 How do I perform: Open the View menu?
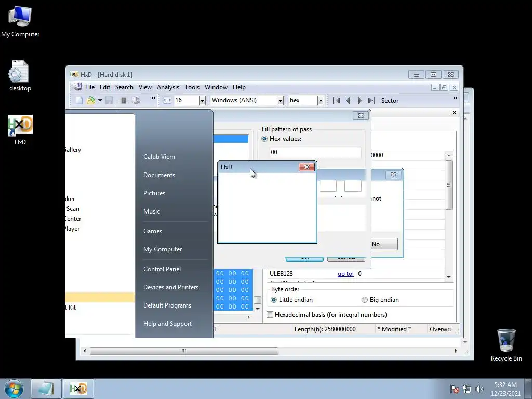point(145,87)
